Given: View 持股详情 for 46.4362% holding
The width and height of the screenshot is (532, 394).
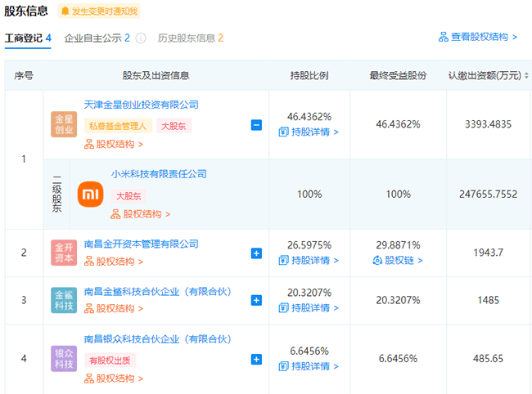Looking at the screenshot, I should click(x=309, y=132).
